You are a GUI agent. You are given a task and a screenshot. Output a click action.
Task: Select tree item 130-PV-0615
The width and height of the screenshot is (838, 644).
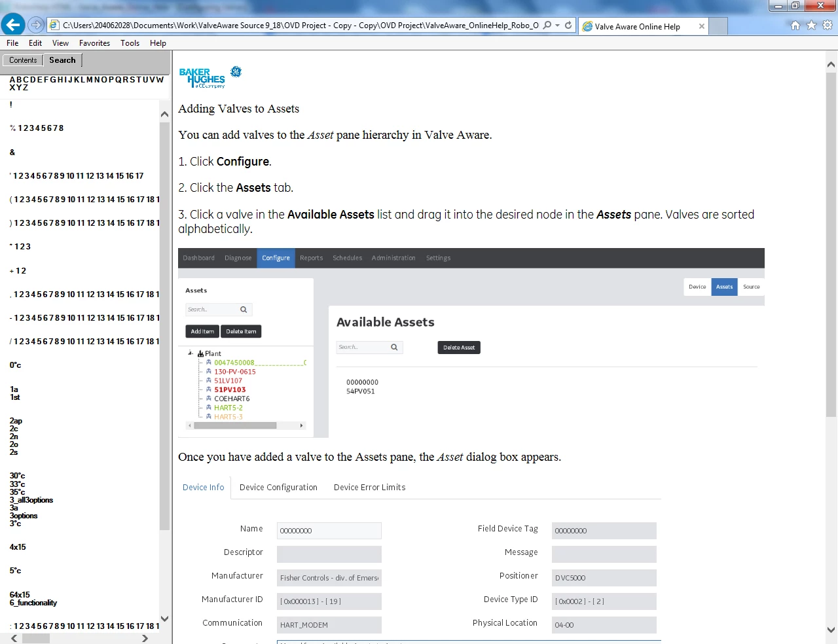[x=234, y=372]
